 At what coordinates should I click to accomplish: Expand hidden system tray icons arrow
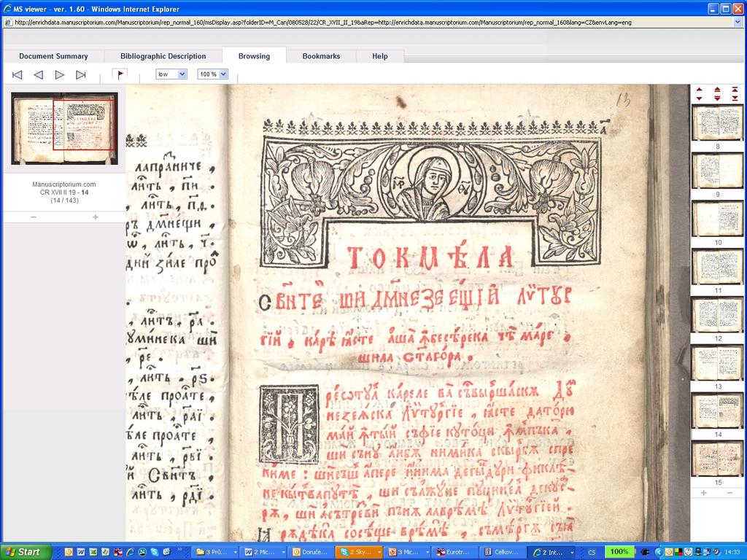click(x=659, y=553)
